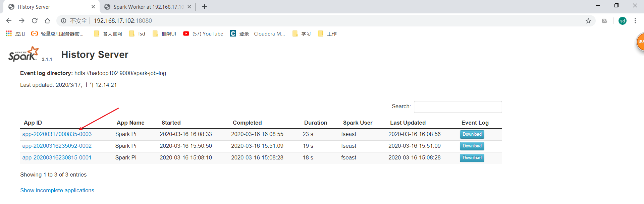Restore down the browser window
644x204 pixels.
616,6
